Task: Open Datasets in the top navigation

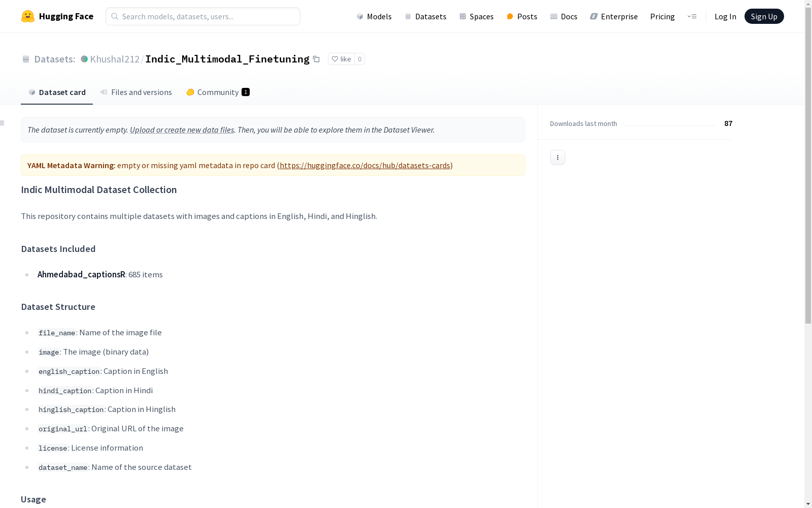Action: click(425, 16)
